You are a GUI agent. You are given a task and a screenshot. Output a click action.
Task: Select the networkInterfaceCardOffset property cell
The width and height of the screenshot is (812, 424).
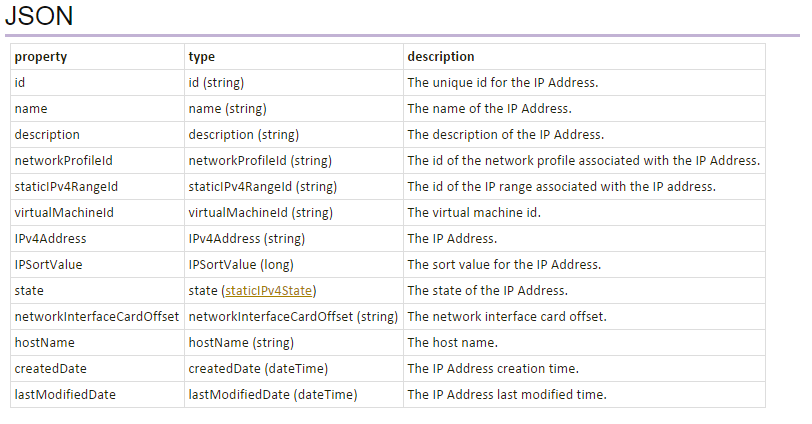(96, 316)
